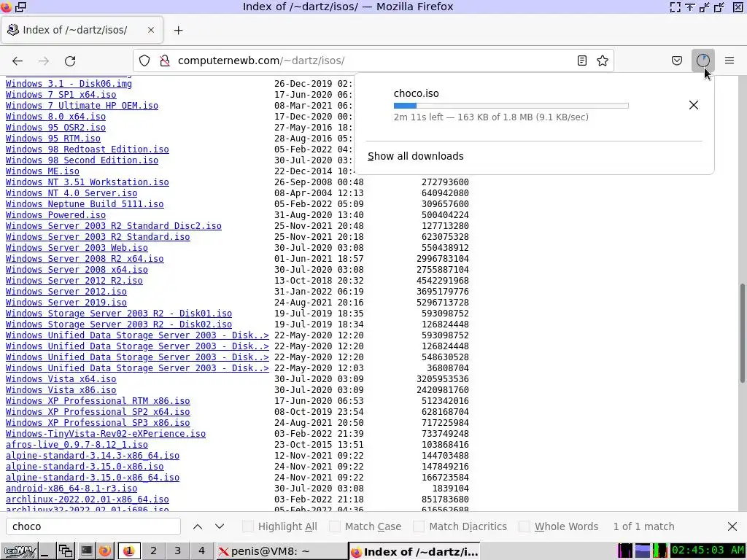Viewport: 747px width, 560px height.
Task: Enable the Match Case checkbox
Action: (335, 526)
